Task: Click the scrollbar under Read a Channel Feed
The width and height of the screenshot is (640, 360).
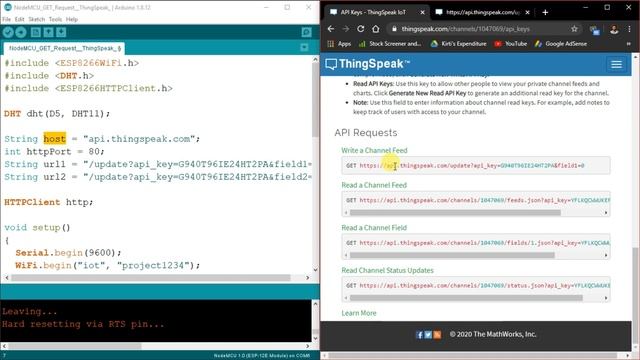Action: tap(455, 213)
